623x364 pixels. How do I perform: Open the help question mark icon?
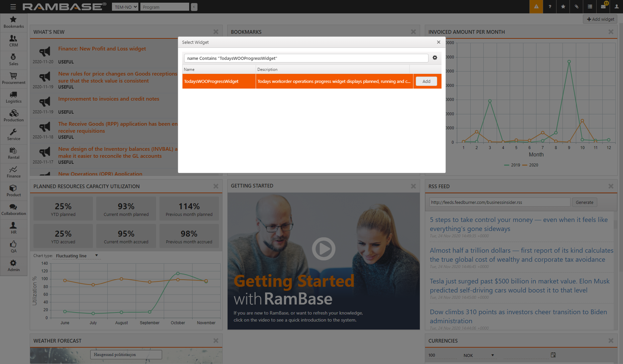550,7
